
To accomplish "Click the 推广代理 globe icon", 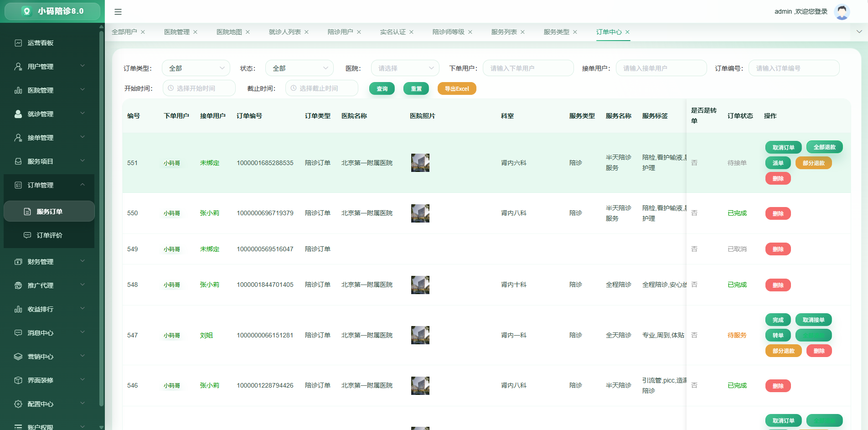I will (x=18, y=285).
